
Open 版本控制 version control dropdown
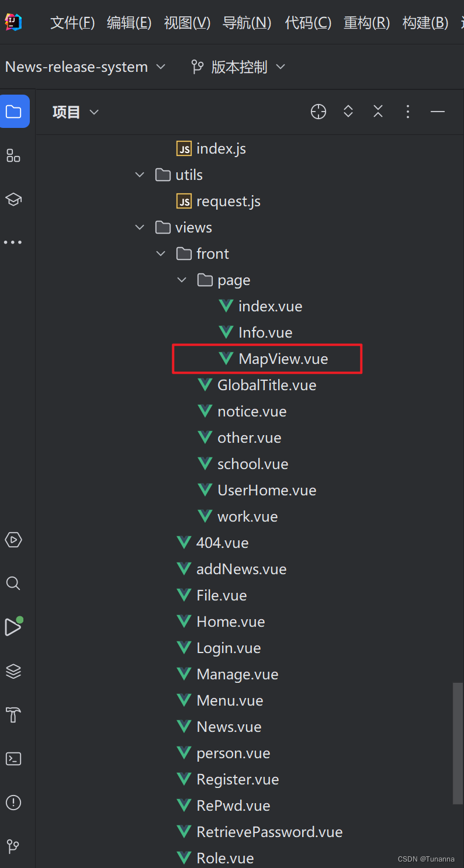coord(238,67)
